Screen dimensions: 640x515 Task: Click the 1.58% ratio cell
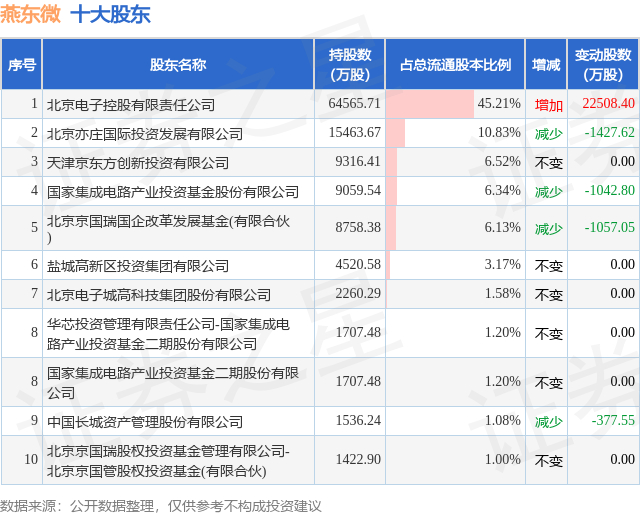(x=455, y=293)
